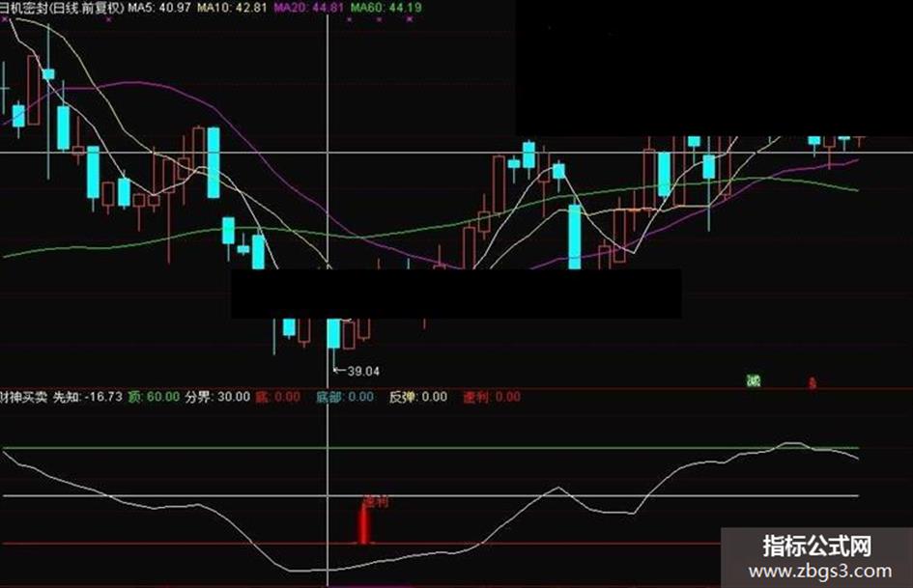Click the red 套利: 0.00 value

point(492,397)
